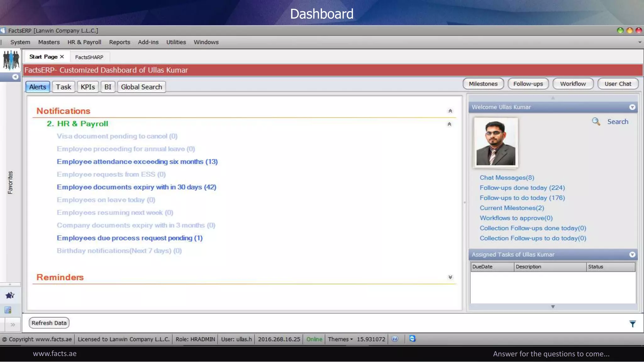644x362 pixels.
Task: Collapse the Notifications section
Action: pyautogui.click(x=450, y=111)
